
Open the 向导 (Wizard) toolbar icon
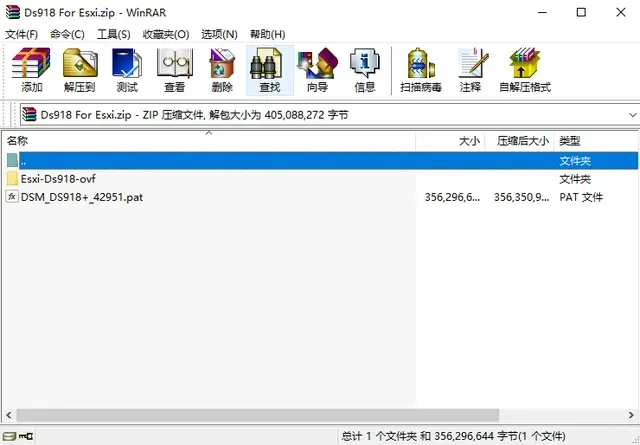coord(318,63)
